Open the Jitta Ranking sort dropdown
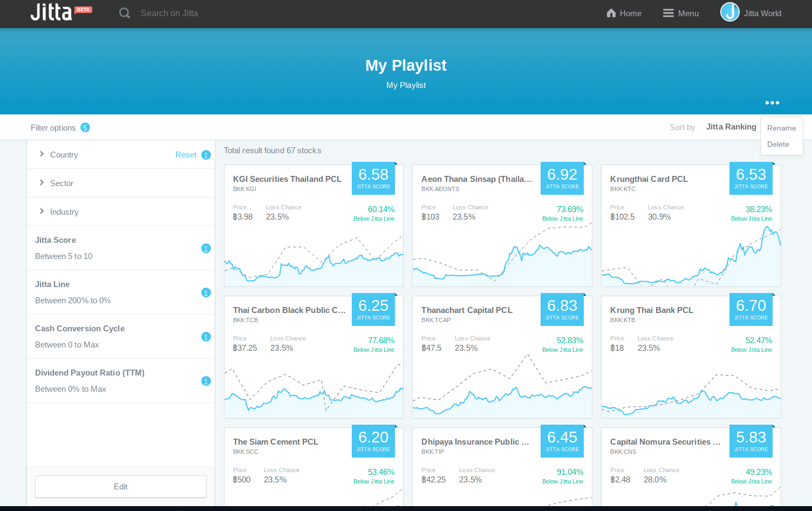This screenshot has height=511, width=812. pyautogui.click(x=731, y=127)
